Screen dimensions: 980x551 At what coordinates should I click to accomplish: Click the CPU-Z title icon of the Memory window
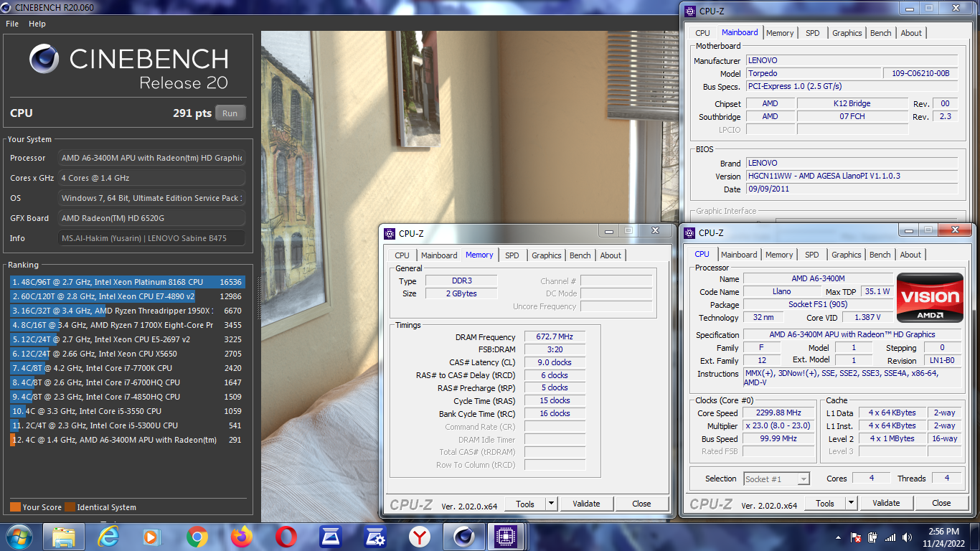click(390, 233)
